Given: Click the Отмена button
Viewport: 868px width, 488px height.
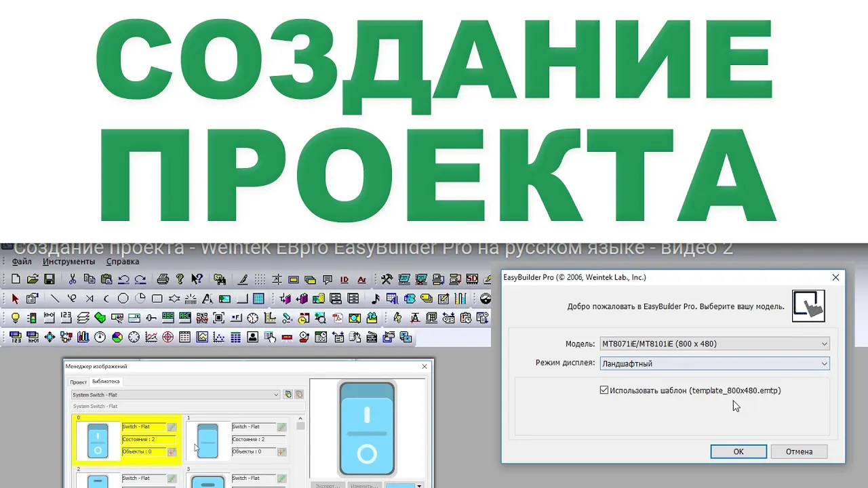Looking at the screenshot, I should tap(799, 451).
